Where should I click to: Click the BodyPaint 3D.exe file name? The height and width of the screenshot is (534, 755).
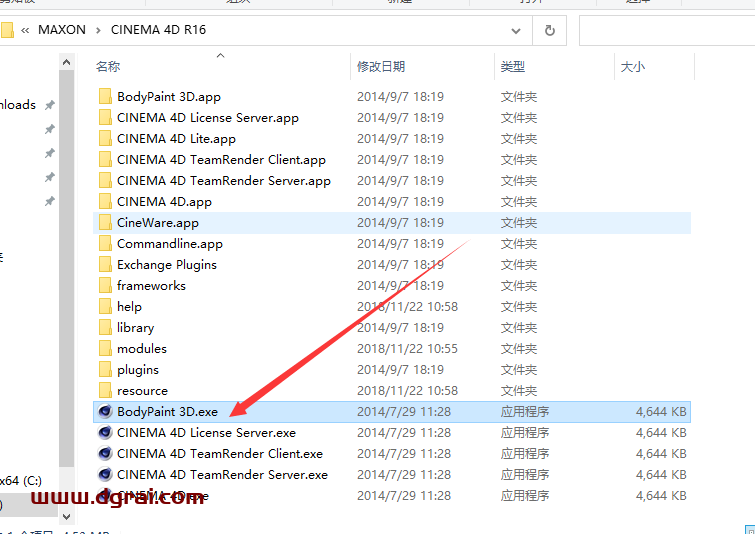[167, 412]
